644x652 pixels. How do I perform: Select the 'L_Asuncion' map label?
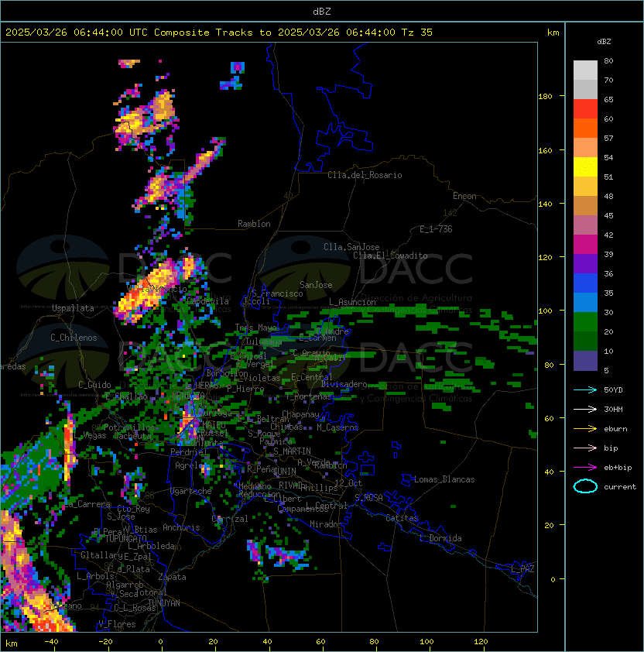[352, 302]
